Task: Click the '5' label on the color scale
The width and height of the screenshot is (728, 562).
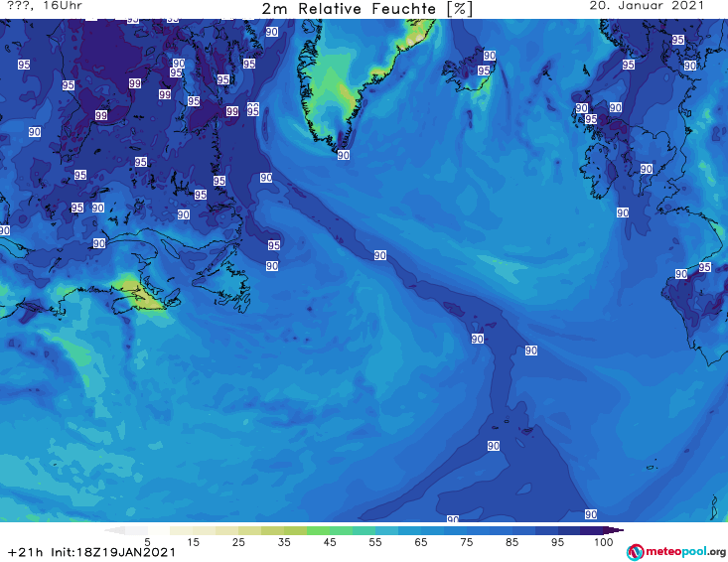Action: pos(148,542)
